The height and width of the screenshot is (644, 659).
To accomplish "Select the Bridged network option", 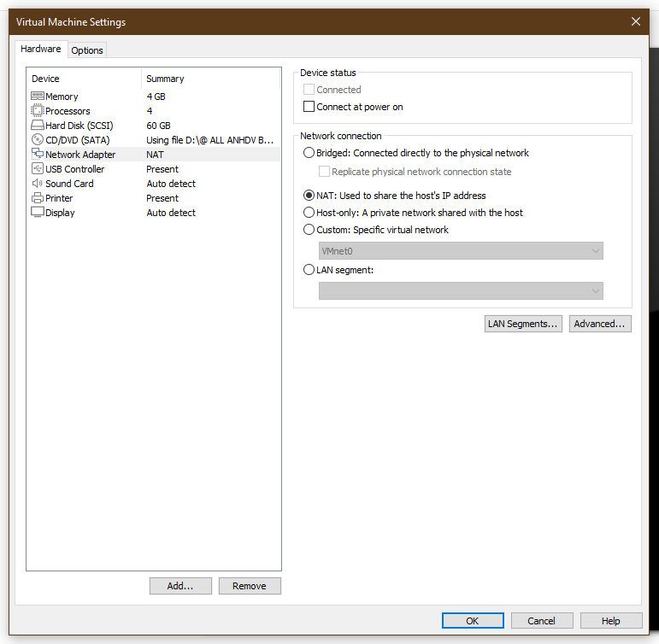I will pyautogui.click(x=309, y=153).
